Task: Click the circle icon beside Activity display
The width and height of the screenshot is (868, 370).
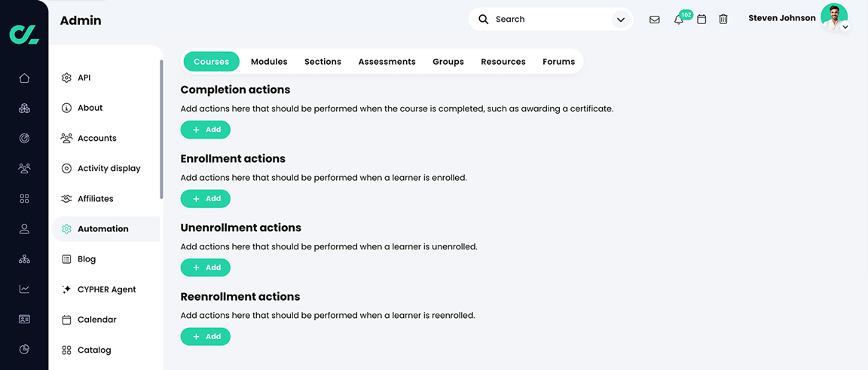Action: click(x=66, y=168)
